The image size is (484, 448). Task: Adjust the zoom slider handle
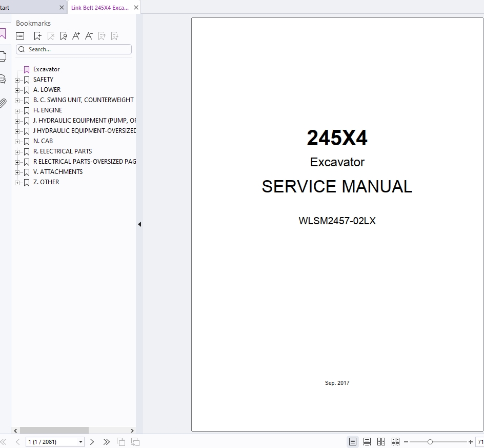click(x=430, y=442)
